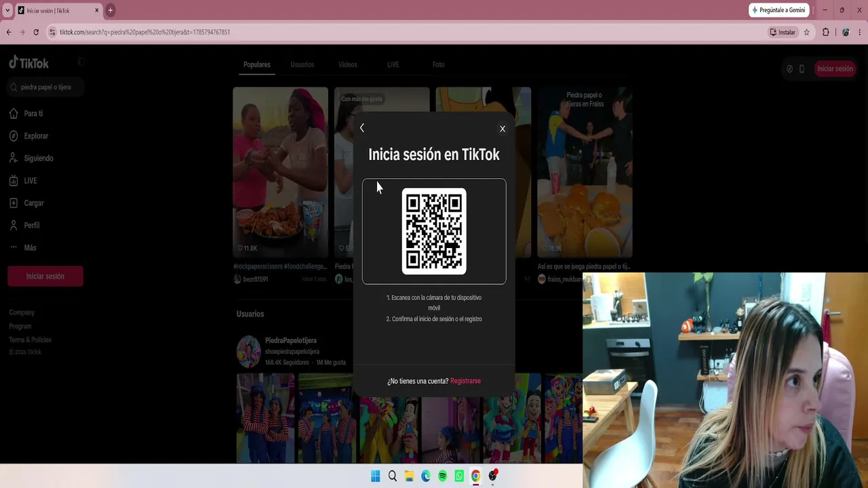This screenshot has width=868, height=488.
Task: Click the Registrarse link
Action: tap(465, 381)
